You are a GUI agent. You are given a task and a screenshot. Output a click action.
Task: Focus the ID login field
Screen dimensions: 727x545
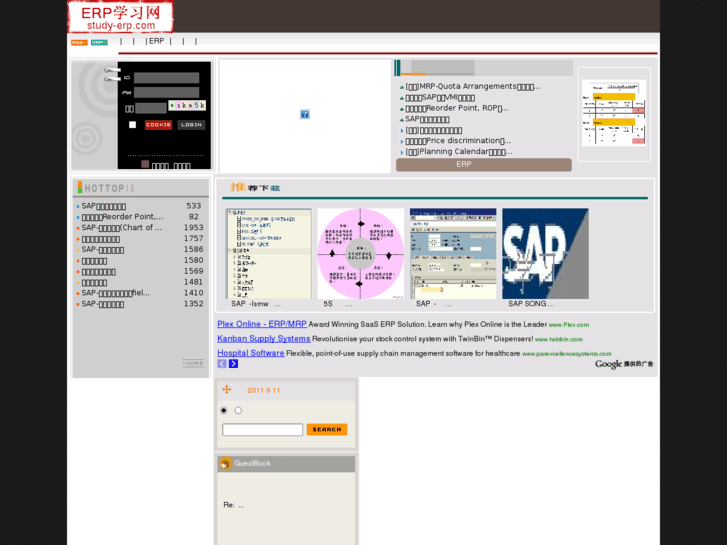[x=166, y=77]
